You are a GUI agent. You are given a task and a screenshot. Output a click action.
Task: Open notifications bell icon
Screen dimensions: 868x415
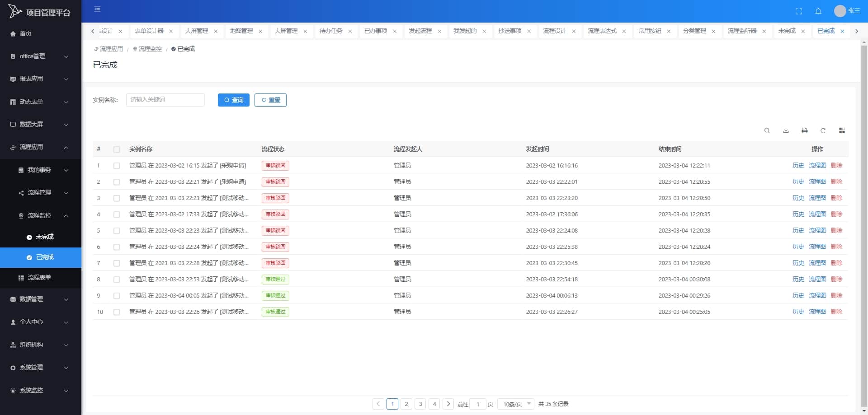[818, 11]
